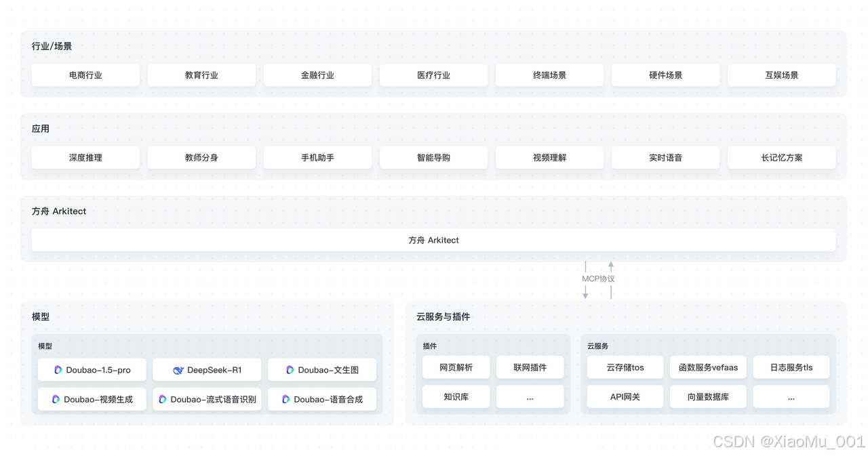Click the wide 方舟 Arkitect bar
This screenshot has width=868, height=456.
[x=433, y=240]
